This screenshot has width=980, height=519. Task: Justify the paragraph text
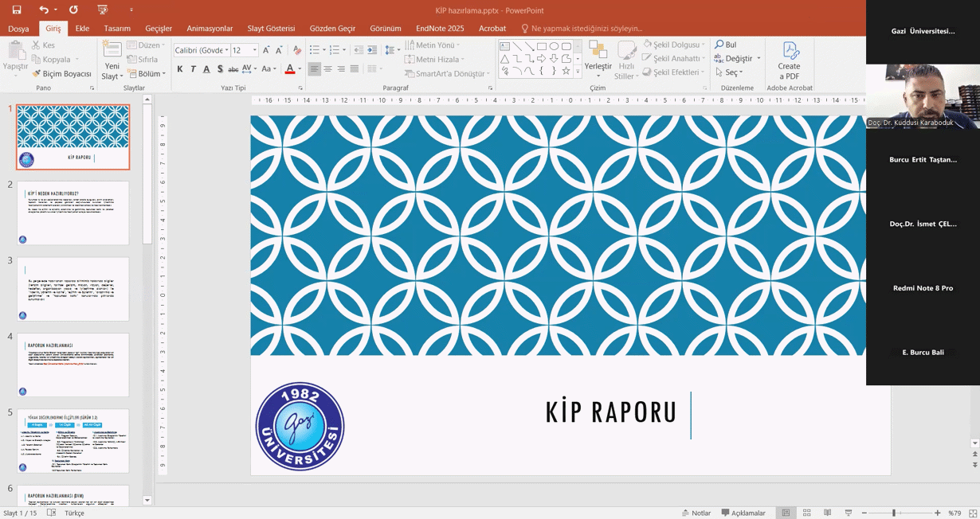point(355,69)
